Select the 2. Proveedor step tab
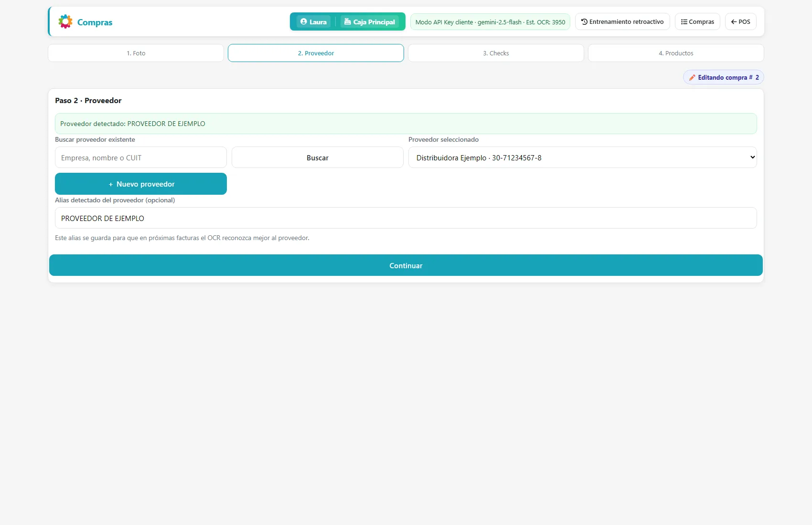 [316, 53]
